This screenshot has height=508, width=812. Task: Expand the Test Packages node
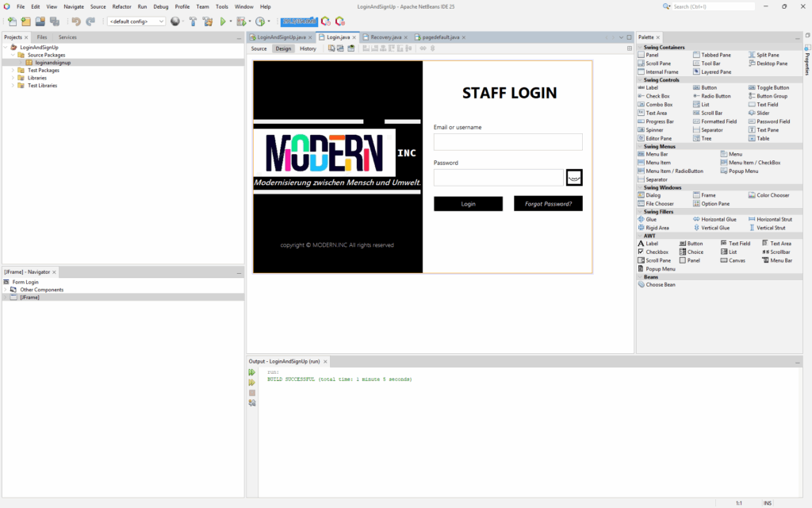click(x=13, y=70)
